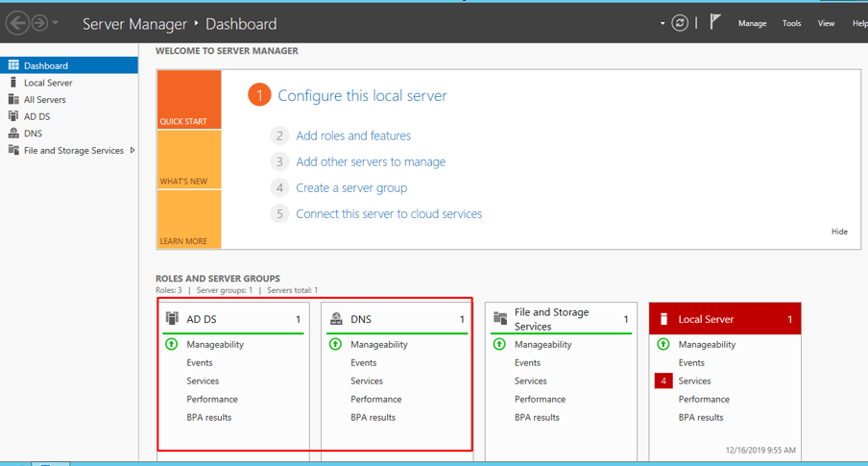Hide the welcome panel
This screenshot has width=868, height=466.
tap(839, 232)
